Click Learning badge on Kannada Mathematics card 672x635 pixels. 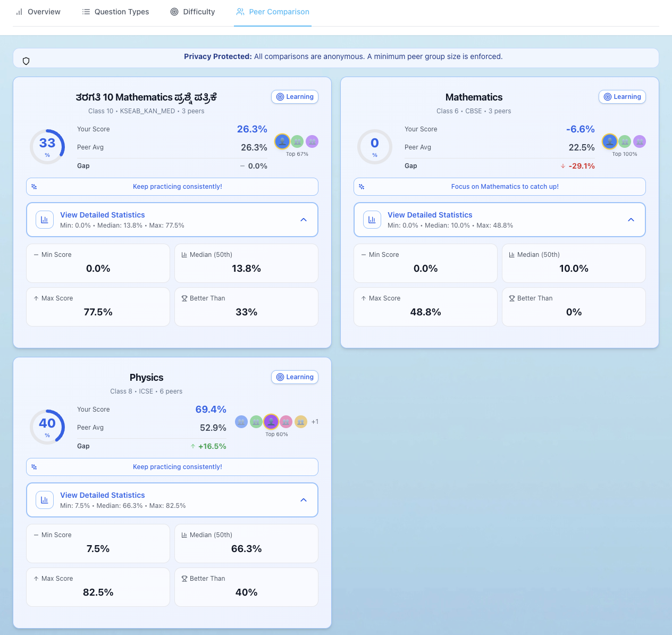(x=295, y=97)
